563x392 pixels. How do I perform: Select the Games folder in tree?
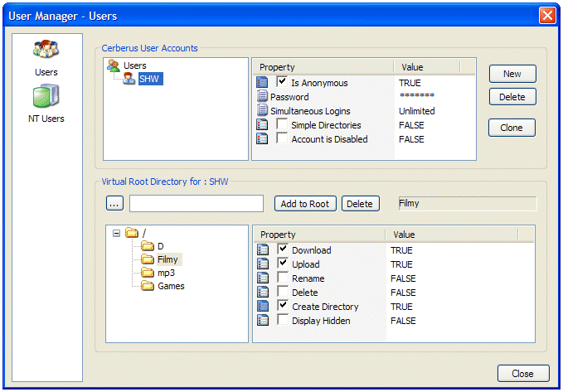click(170, 286)
